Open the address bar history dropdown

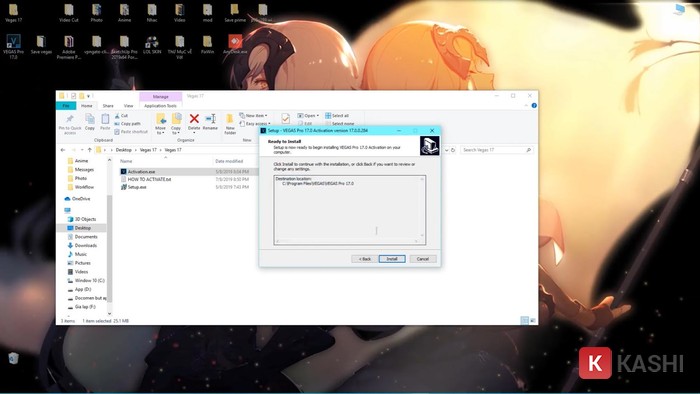pyautogui.click(x=446, y=150)
